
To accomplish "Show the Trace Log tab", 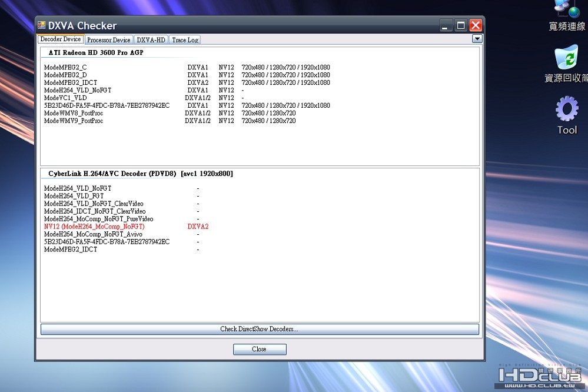I will pos(185,40).
